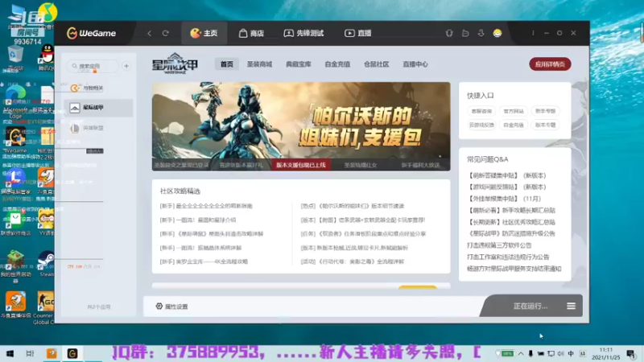Select 星际战甲 in the sidebar
Viewport: 644px width, 362px height.
[x=98, y=108]
